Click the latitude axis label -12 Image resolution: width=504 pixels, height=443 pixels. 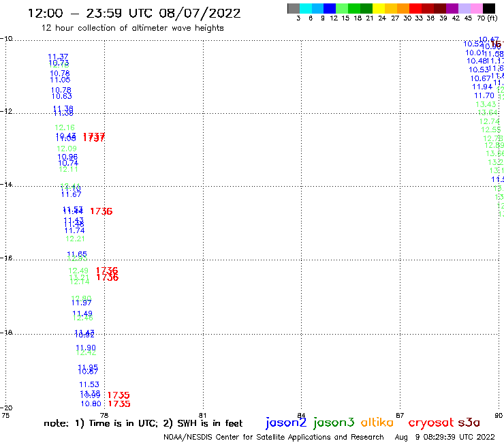pyautogui.click(x=6, y=111)
